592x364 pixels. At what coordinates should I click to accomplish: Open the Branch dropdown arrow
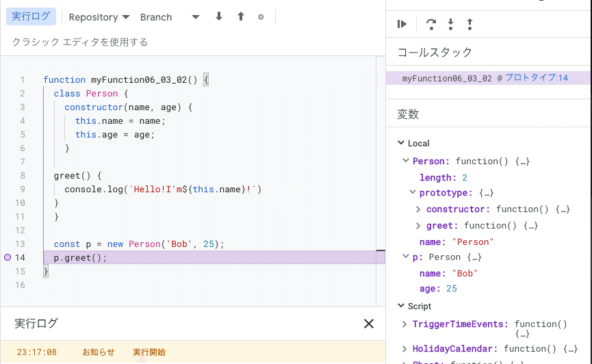coord(195,17)
